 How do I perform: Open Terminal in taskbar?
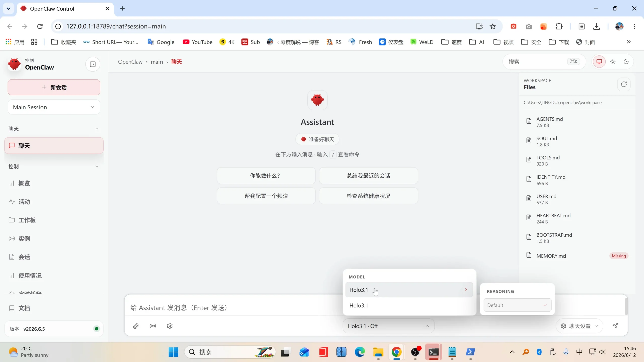pyautogui.click(x=433, y=352)
